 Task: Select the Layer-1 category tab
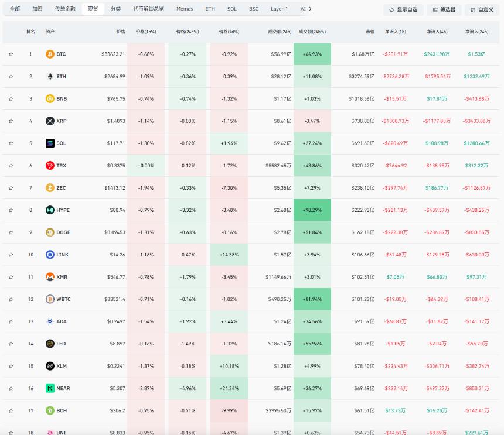279,9
